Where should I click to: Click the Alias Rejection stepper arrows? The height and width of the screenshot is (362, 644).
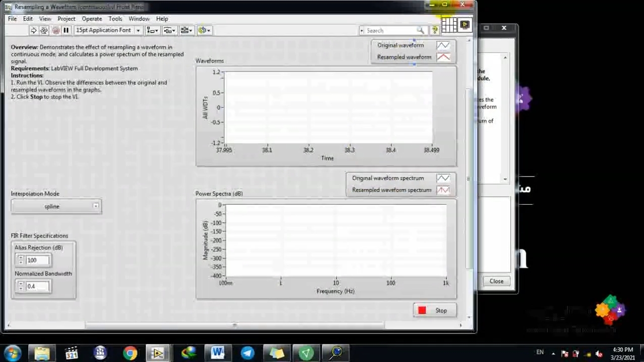21,260
